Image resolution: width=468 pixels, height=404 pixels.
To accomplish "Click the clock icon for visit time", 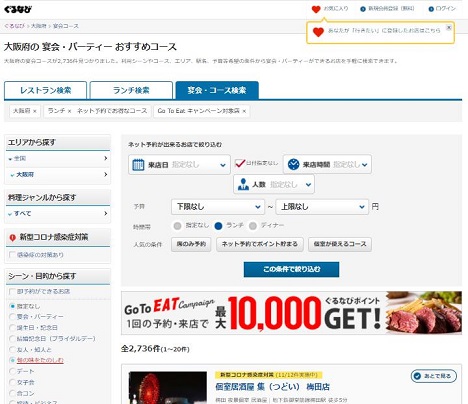I will (293, 164).
